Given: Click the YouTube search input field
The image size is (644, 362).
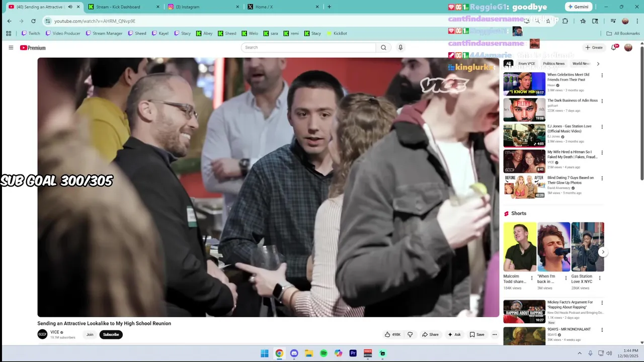Looking at the screenshot, I should tap(308, 47).
